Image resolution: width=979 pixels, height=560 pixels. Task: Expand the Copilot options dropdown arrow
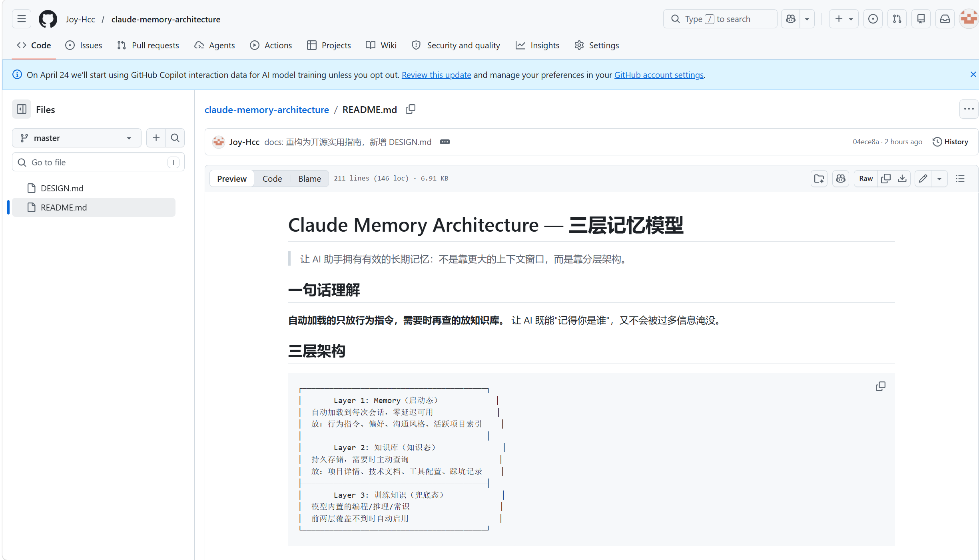click(807, 19)
